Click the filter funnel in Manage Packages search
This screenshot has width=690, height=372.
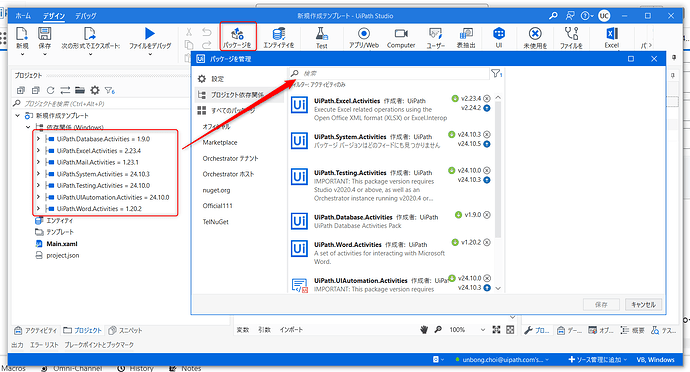click(x=496, y=74)
